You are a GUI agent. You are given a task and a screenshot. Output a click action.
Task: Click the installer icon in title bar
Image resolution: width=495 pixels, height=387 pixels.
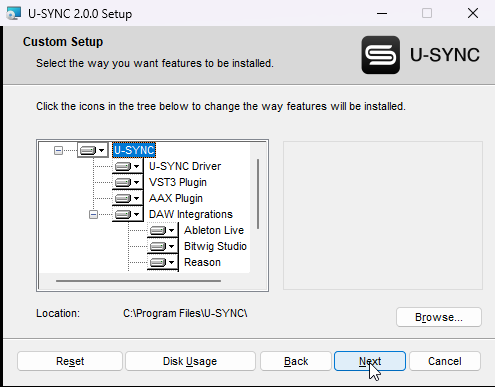pyautogui.click(x=13, y=13)
